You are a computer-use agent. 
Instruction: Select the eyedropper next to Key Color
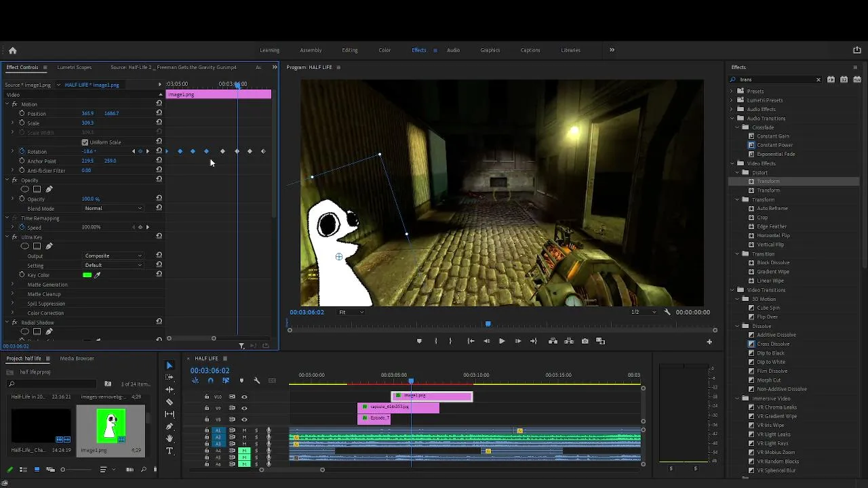[x=97, y=275]
